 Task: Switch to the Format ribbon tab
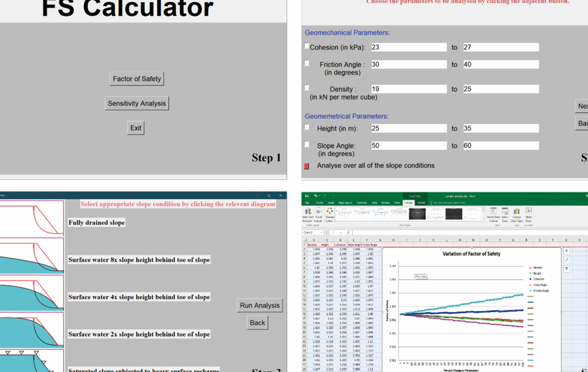(421, 202)
